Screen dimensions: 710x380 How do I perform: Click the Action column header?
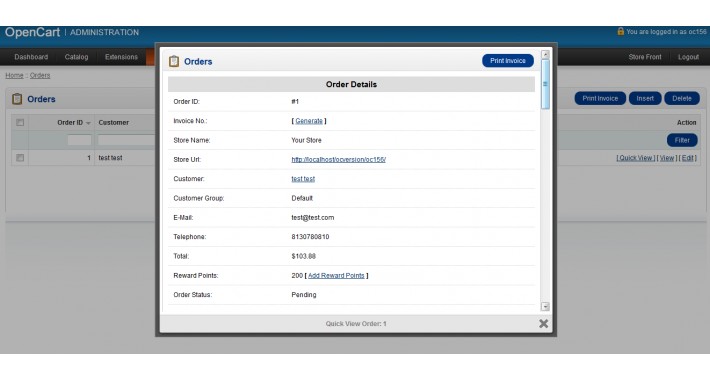686,122
